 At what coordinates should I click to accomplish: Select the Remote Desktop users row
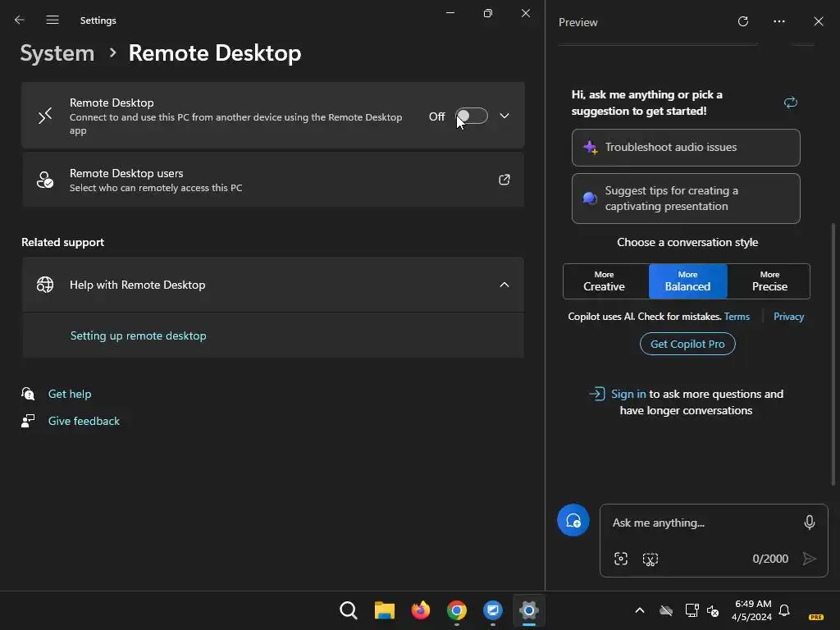coord(272,180)
